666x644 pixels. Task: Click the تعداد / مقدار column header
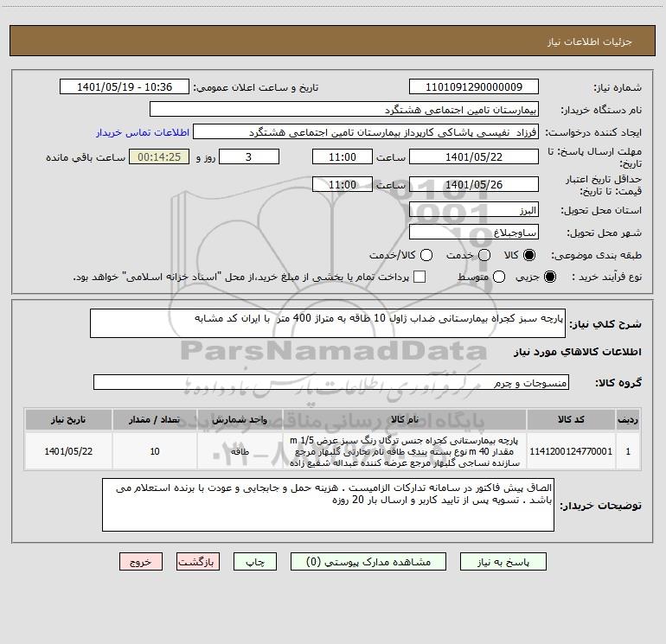click(155, 420)
